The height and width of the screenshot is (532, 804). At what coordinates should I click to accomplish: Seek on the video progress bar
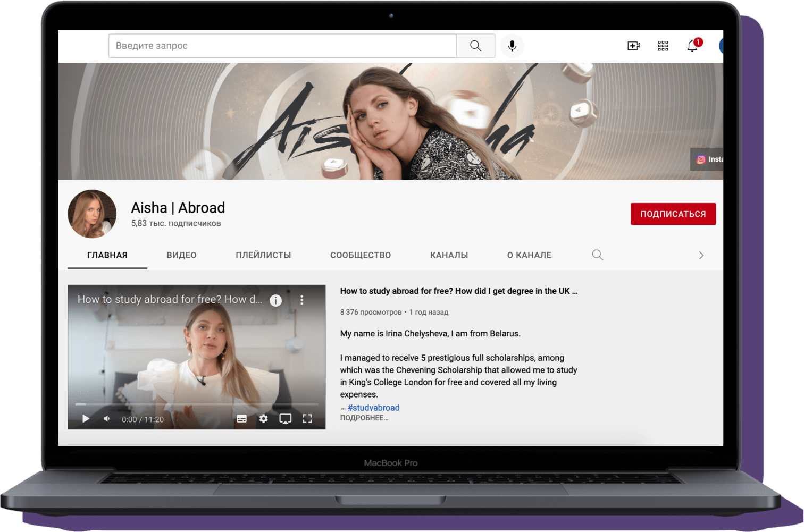[x=197, y=404]
